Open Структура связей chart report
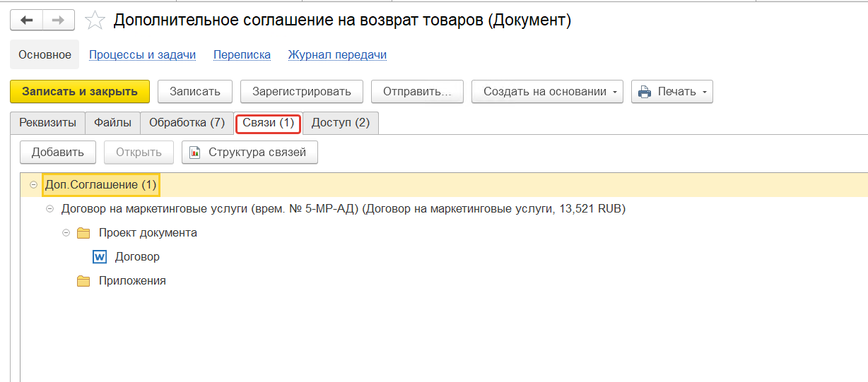 pyautogui.click(x=250, y=152)
